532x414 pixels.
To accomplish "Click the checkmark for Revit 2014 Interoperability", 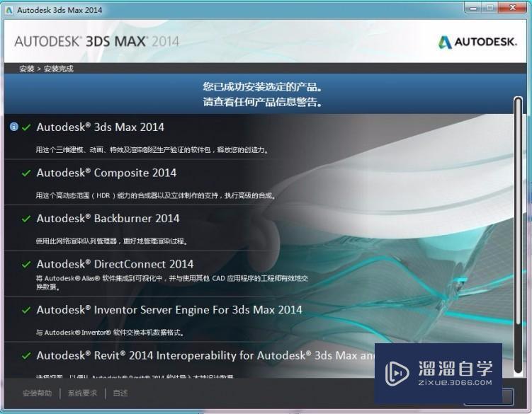I will point(26,356).
